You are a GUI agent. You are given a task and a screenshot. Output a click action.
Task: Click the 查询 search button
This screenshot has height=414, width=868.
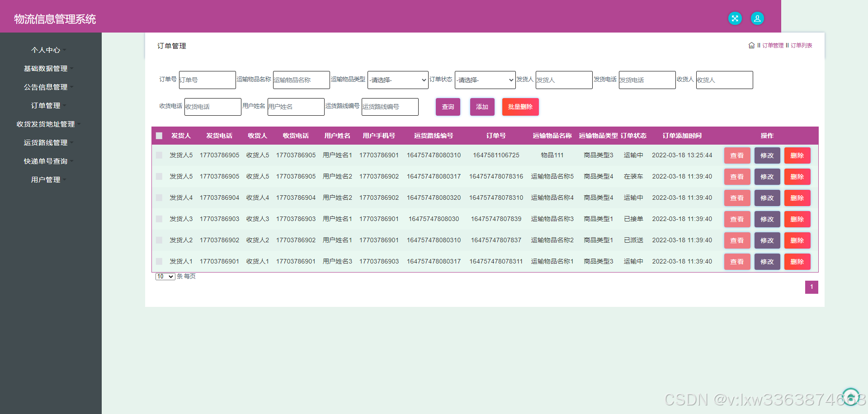[x=448, y=107]
